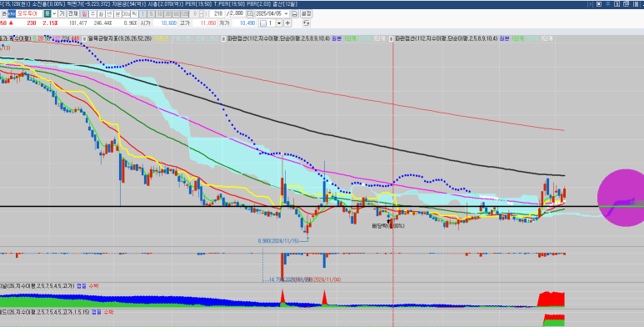Image resolution: width=644 pixels, height=327 pixels.
Task: Click the vertical bars icon in title bar
Action: (x=636, y=4)
